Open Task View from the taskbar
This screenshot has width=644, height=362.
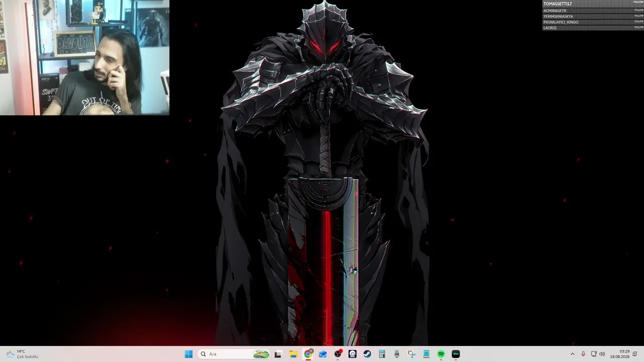(x=278, y=354)
